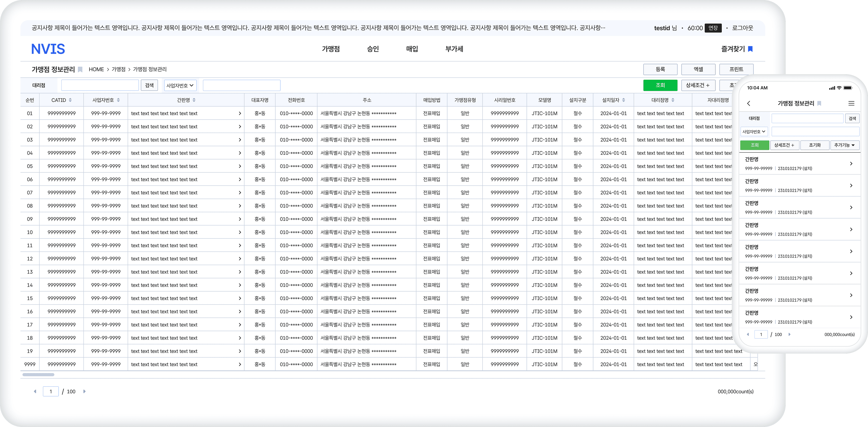Tap the bookmark icon in mobile title
The image size is (868, 427).
(x=819, y=104)
